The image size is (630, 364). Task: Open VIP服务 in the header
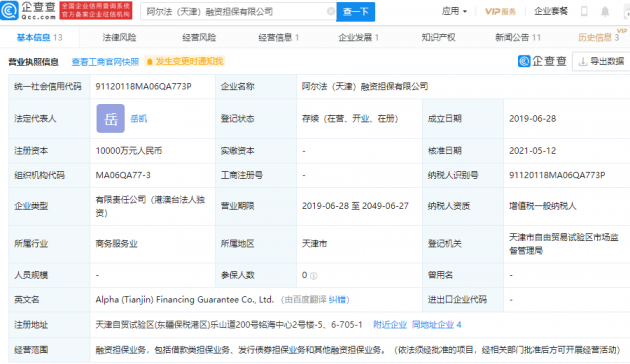click(x=500, y=12)
